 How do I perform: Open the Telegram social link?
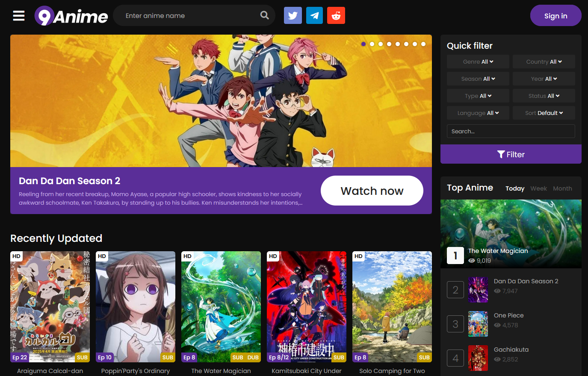click(x=314, y=15)
